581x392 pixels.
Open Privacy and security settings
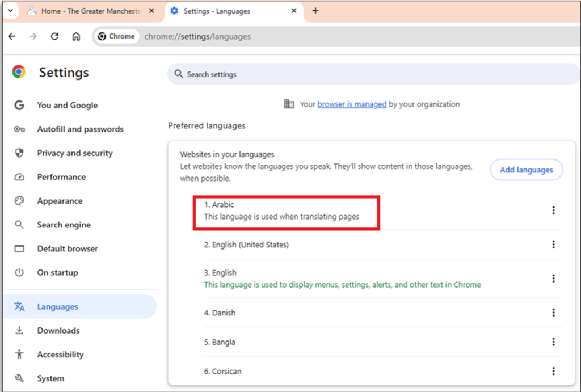coord(75,153)
